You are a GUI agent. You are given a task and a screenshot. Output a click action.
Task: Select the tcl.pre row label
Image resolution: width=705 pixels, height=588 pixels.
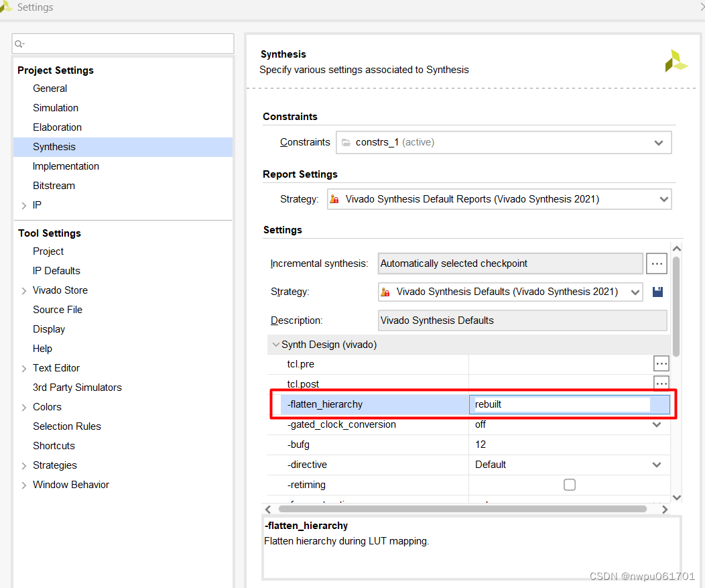coord(300,364)
